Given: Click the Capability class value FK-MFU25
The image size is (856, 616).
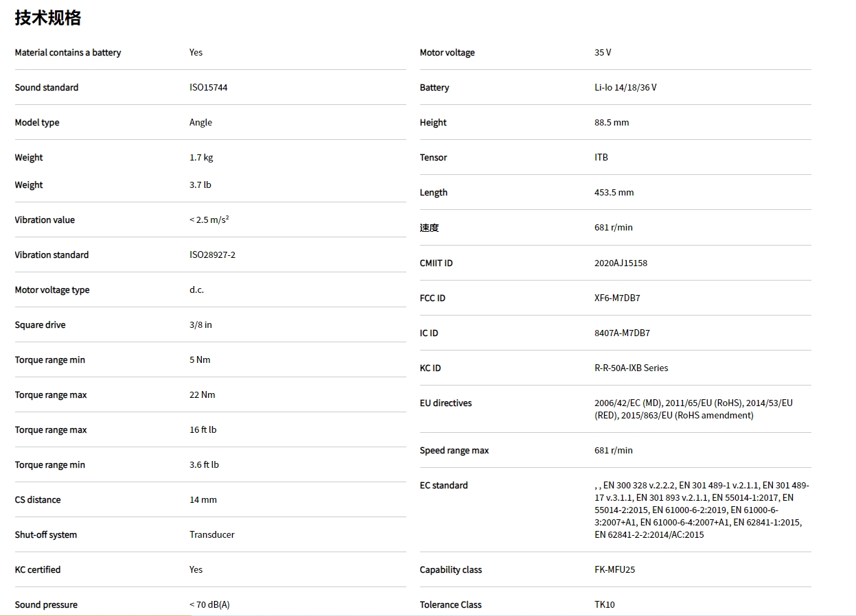Looking at the screenshot, I should pyautogui.click(x=614, y=569).
